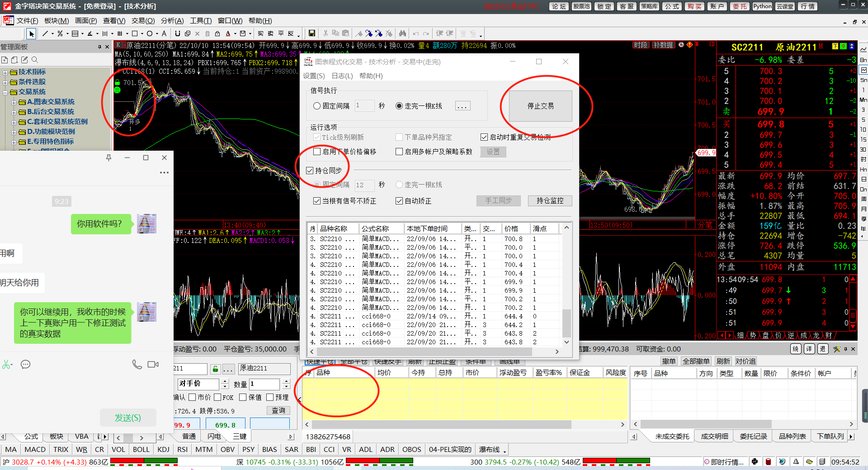The height and width of the screenshot is (470, 868).
Task: Toggle 启用下单价格偏移 checkbox
Action: (317, 152)
